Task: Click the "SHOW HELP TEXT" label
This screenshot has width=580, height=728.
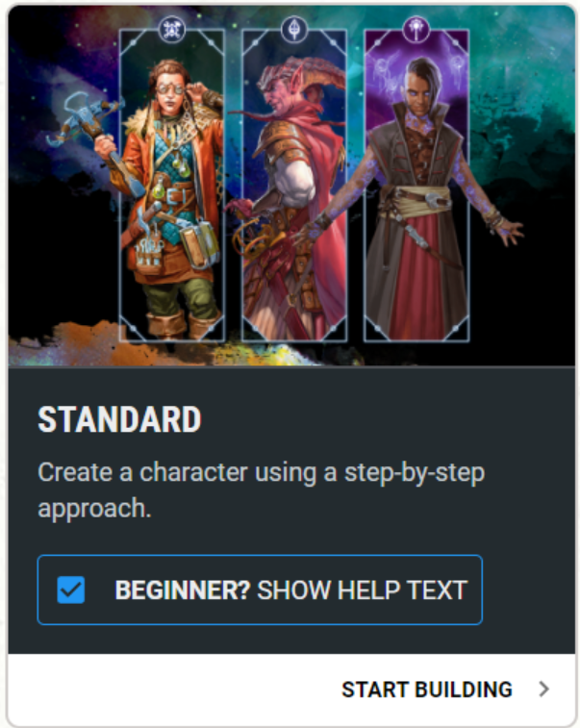Action: 362,590
